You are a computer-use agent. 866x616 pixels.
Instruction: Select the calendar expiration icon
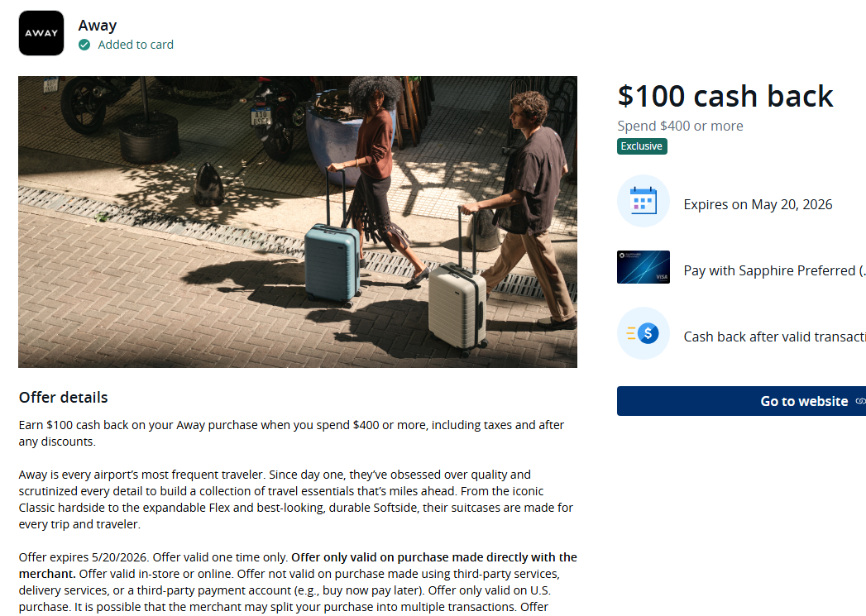pyautogui.click(x=644, y=200)
